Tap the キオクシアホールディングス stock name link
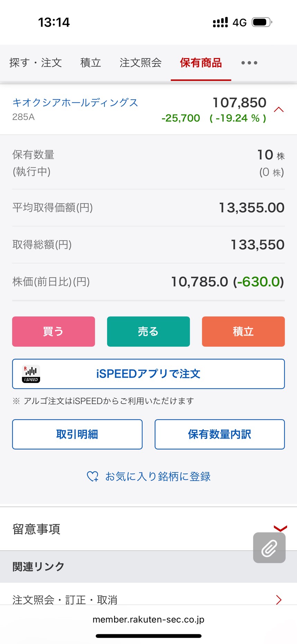 pos(75,102)
